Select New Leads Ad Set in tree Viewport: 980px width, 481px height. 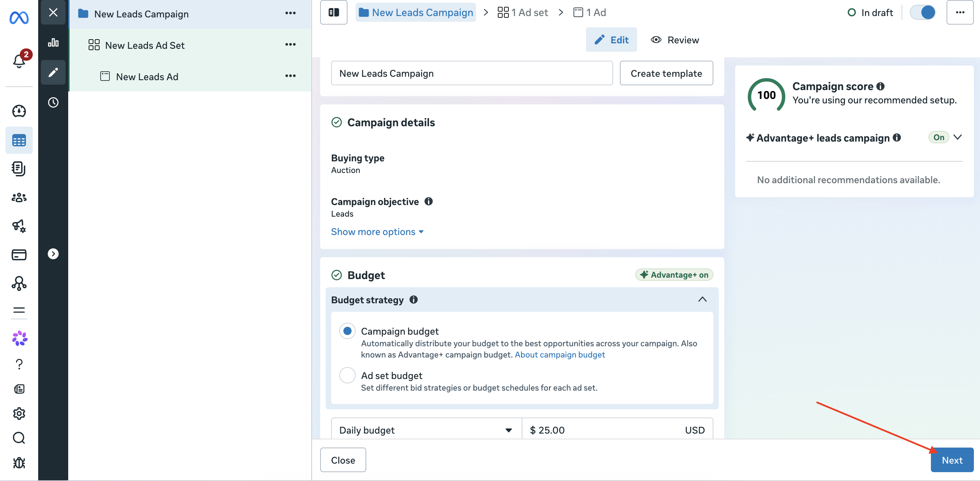190,45
